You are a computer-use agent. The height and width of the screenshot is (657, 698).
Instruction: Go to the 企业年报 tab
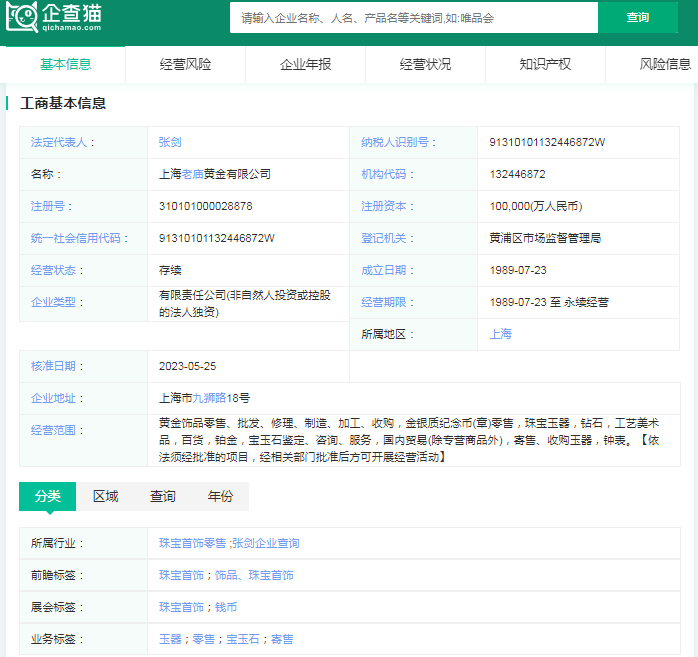click(x=305, y=64)
